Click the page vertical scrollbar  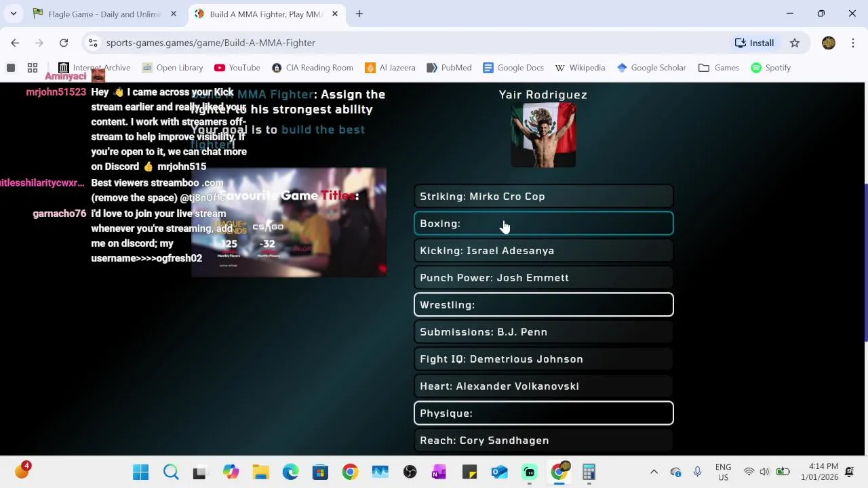coord(865,263)
